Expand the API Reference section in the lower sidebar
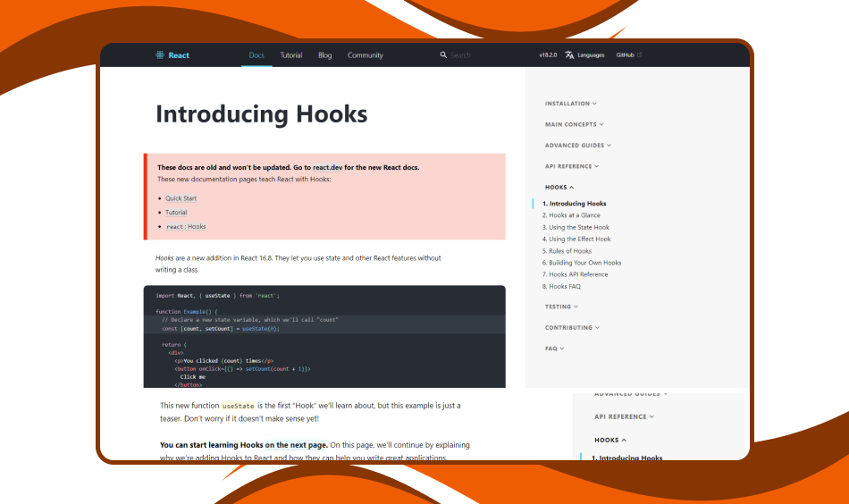849x504 pixels. tap(625, 416)
